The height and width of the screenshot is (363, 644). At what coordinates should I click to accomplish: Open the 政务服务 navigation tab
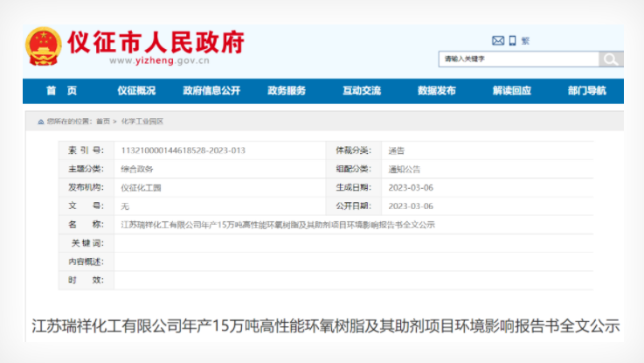tap(287, 90)
